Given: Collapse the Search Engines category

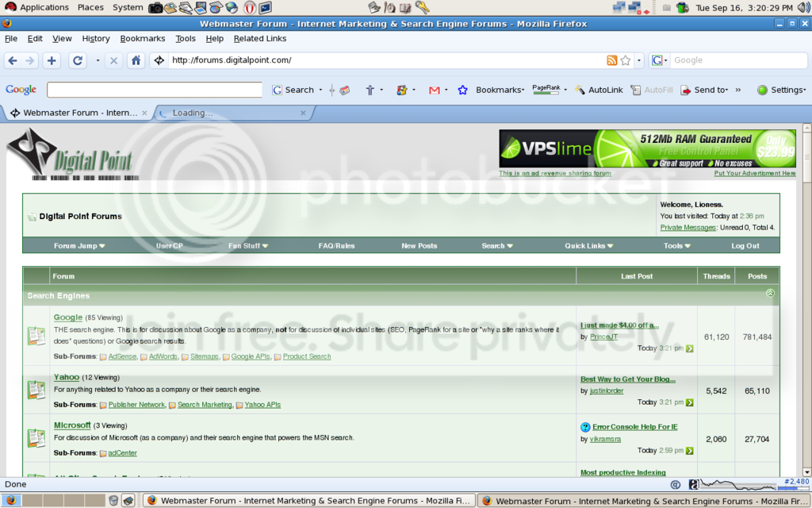Looking at the screenshot, I should click(770, 294).
